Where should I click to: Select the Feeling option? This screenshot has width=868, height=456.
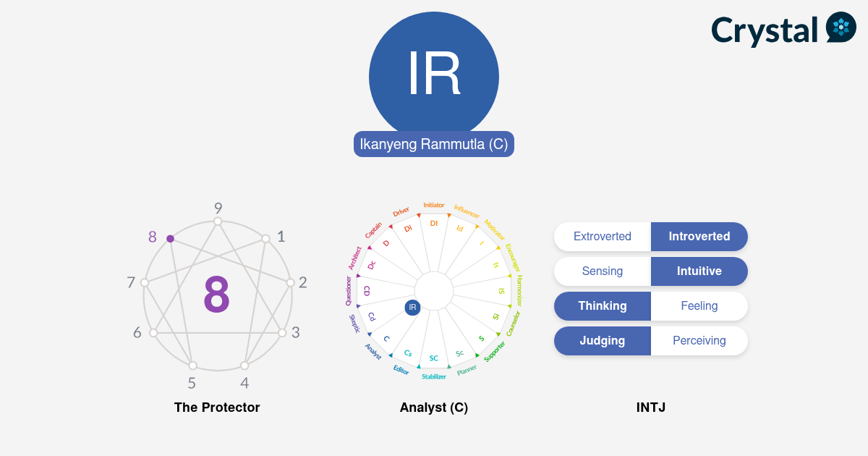click(699, 306)
